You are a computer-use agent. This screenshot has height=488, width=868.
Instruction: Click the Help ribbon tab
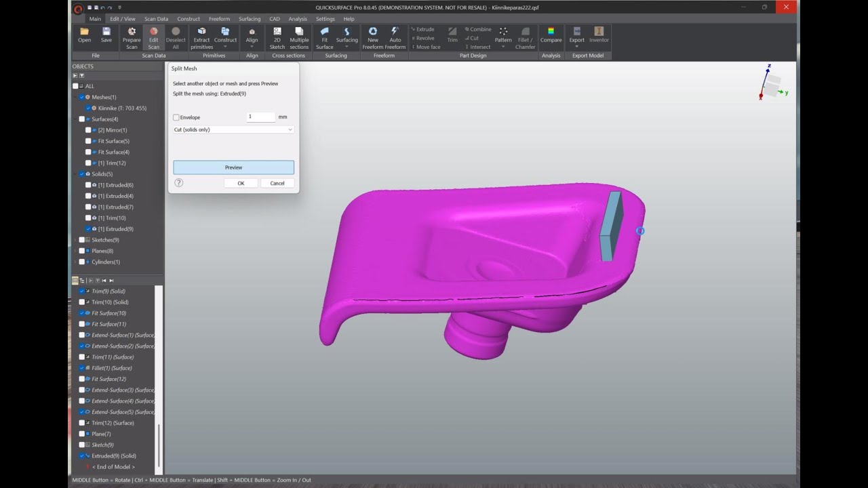pos(349,19)
